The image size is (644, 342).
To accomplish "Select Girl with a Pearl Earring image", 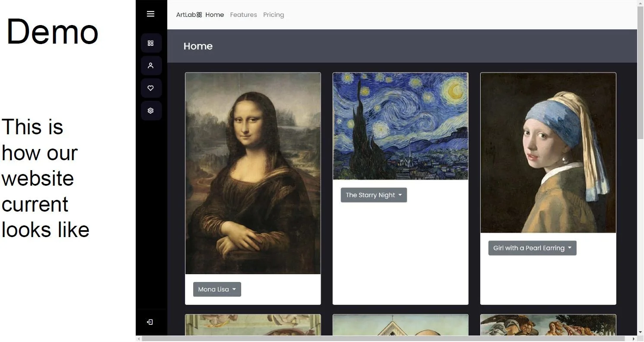I will (x=548, y=153).
